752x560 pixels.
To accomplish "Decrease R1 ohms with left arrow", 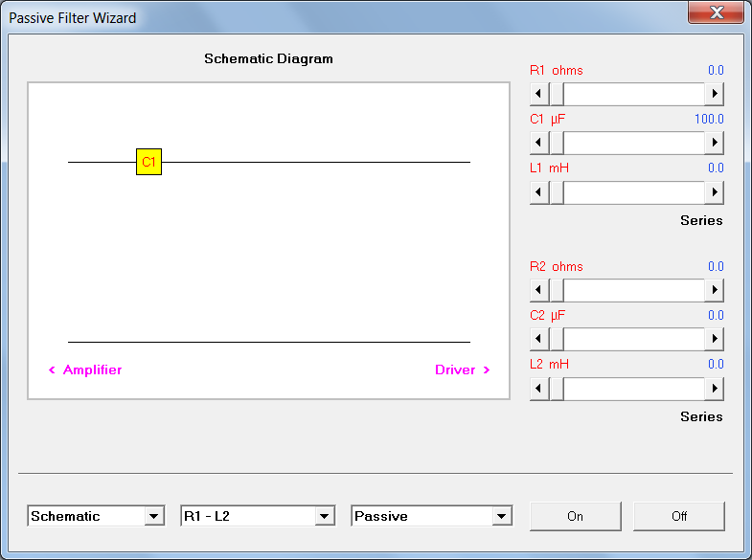I will point(539,94).
